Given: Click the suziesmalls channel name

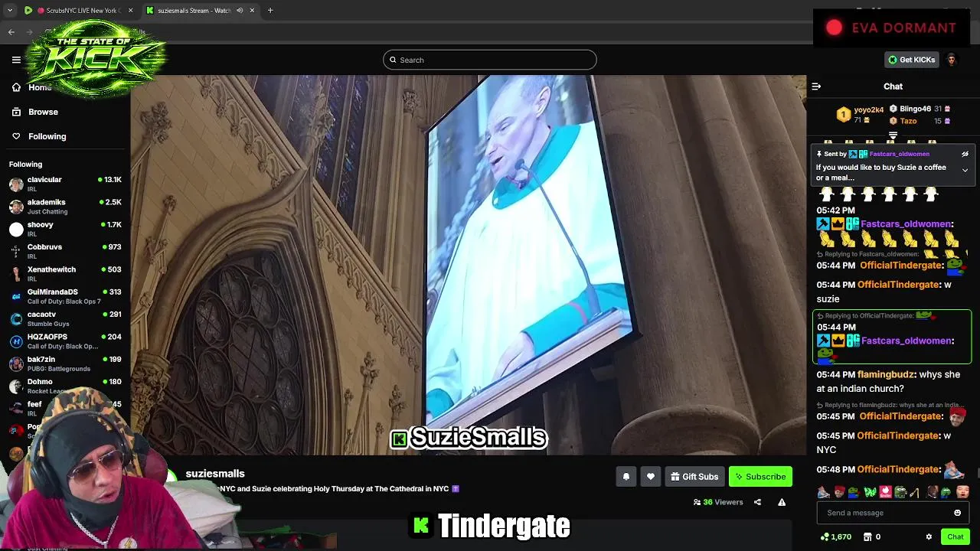Looking at the screenshot, I should point(215,474).
